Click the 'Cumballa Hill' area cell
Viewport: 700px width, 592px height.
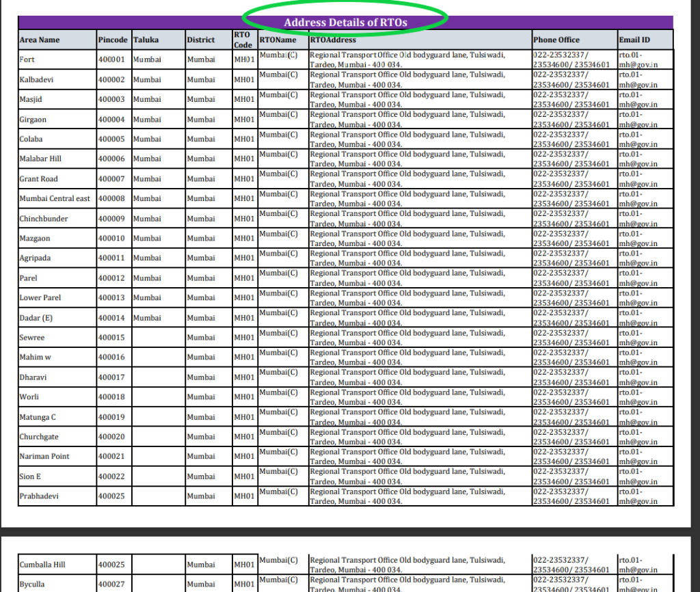tap(43, 565)
